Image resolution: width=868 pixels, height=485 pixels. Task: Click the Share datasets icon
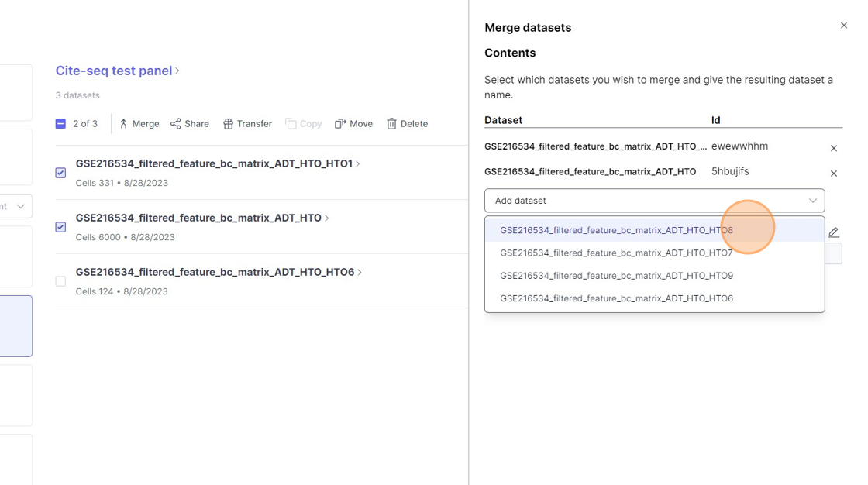pos(176,124)
